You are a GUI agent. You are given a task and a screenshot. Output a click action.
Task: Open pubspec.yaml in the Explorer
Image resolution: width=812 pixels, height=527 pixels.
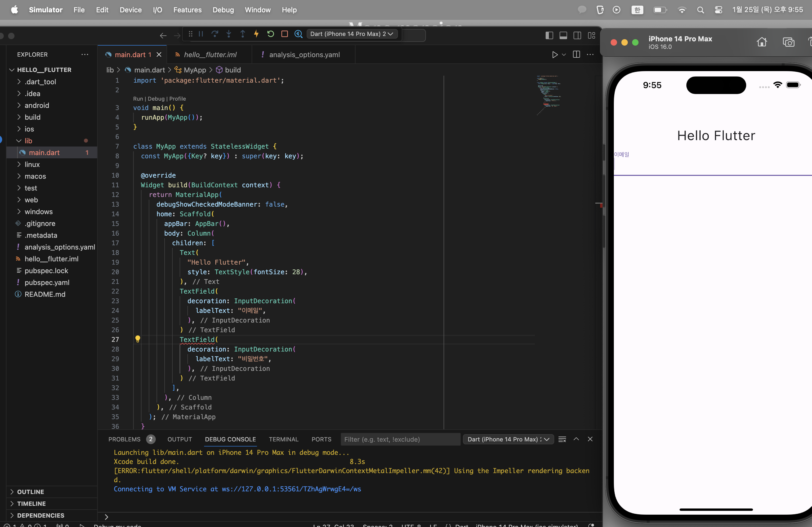coord(47,282)
